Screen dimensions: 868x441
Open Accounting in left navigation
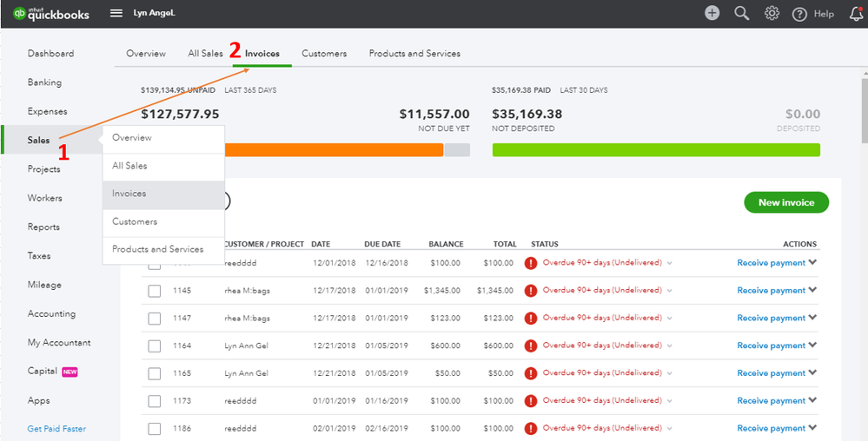(x=51, y=313)
